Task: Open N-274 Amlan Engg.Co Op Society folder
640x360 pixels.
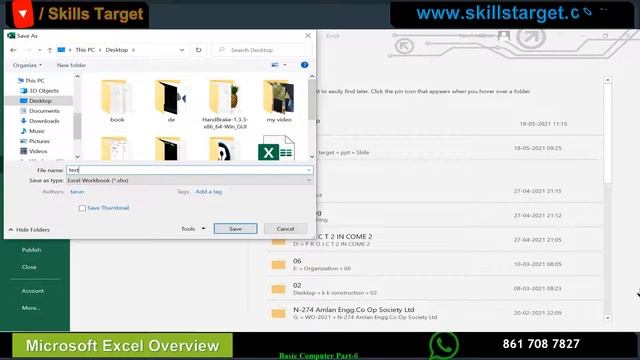Action: pos(435,313)
